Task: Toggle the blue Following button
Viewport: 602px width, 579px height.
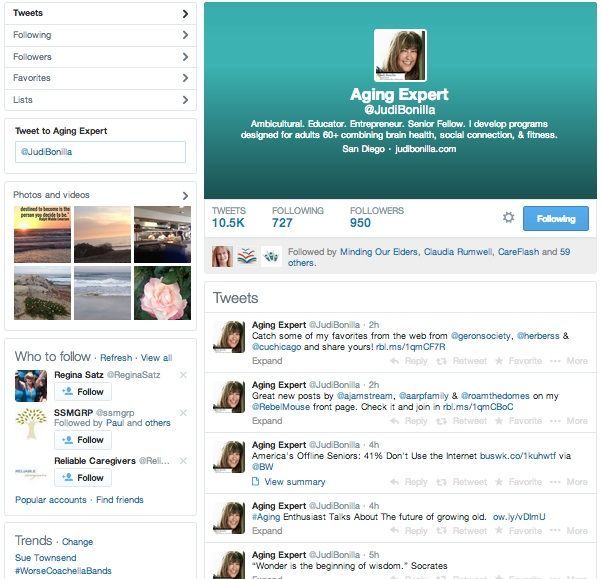Action: tap(556, 218)
